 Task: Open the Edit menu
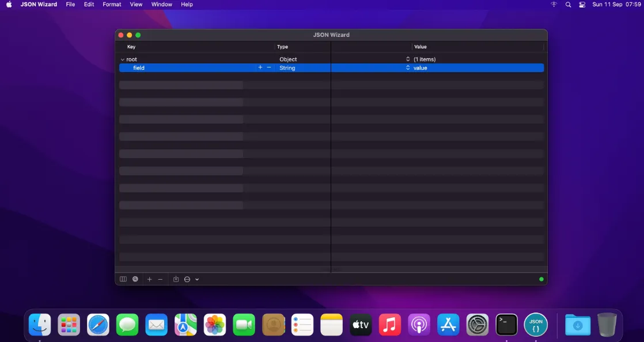click(x=89, y=5)
